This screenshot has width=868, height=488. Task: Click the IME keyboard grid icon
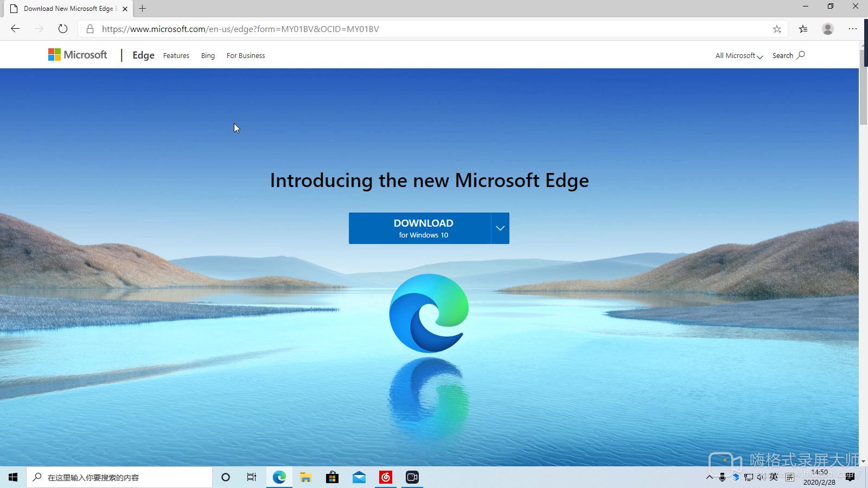(x=790, y=477)
